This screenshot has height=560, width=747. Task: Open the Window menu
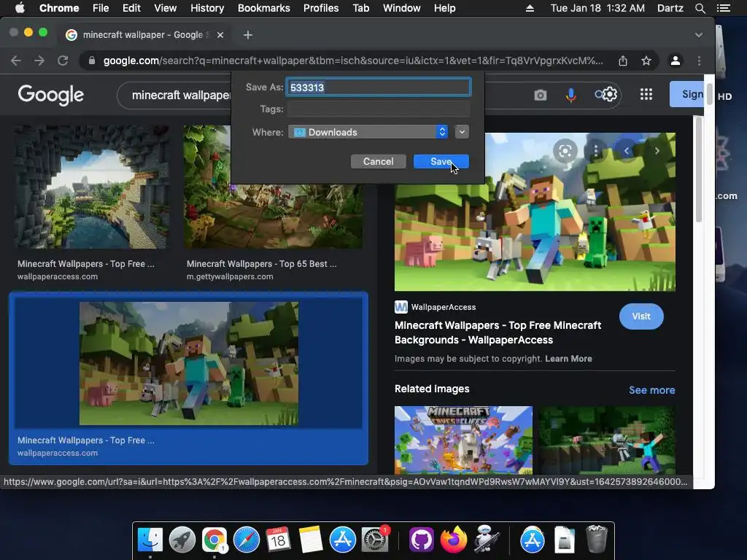pyautogui.click(x=402, y=8)
